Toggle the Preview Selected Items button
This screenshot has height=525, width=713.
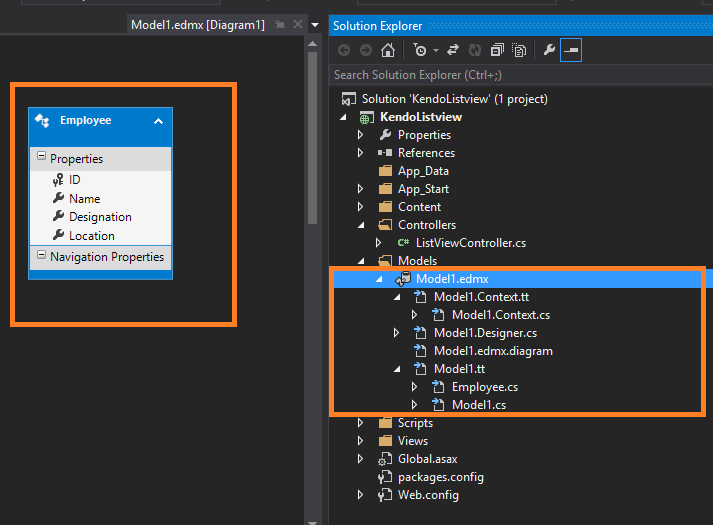570,50
